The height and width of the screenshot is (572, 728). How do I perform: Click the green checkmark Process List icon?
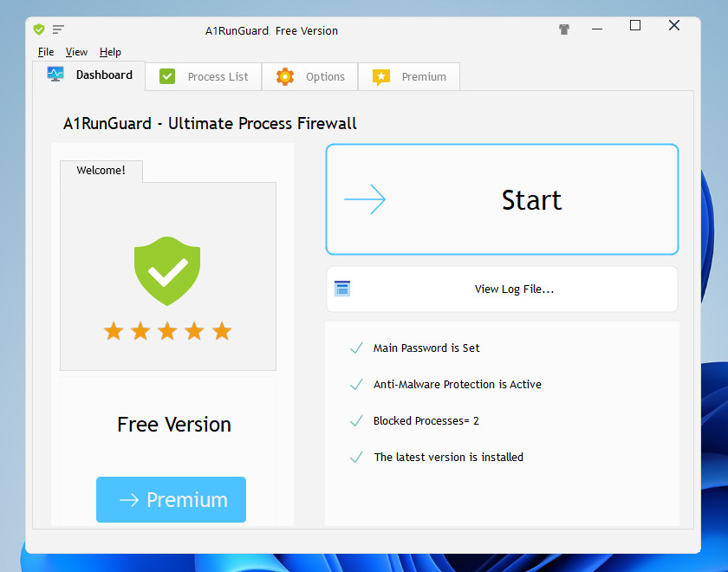[x=167, y=76]
